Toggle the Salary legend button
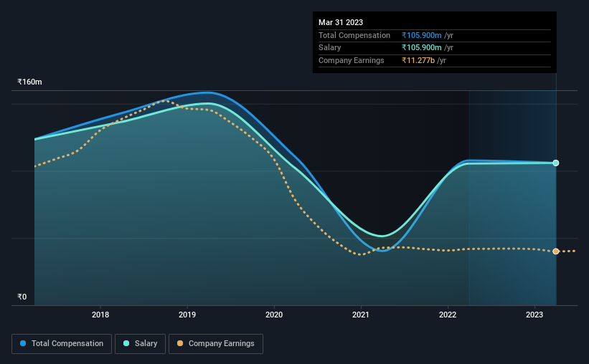This screenshot has height=364, width=589. pyautogui.click(x=140, y=344)
